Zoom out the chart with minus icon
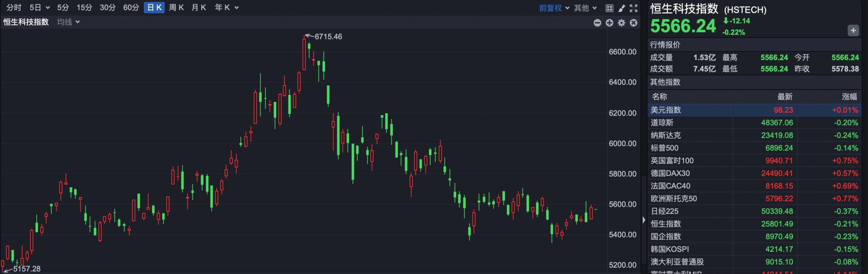868x274 pixels. point(597,23)
